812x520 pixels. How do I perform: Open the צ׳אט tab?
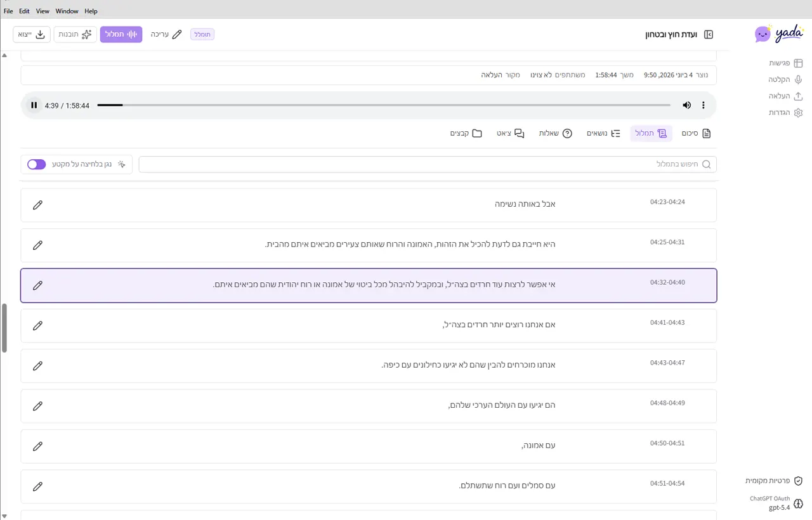coord(511,133)
